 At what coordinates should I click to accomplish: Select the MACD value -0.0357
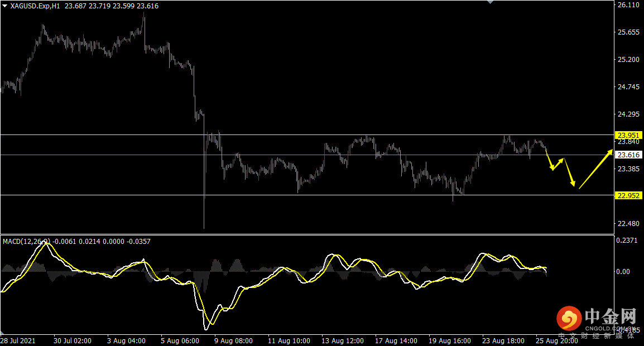(x=138, y=242)
